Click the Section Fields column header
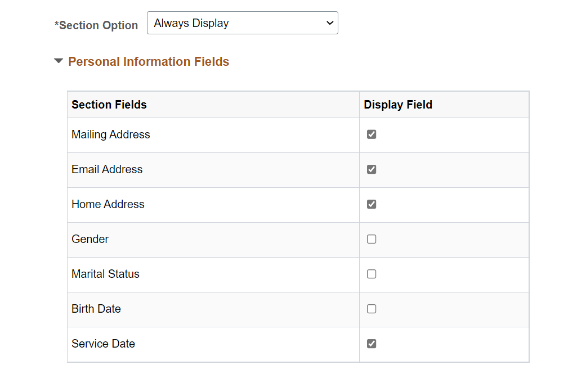The image size is (586, 392). click(x=109, y=105)
